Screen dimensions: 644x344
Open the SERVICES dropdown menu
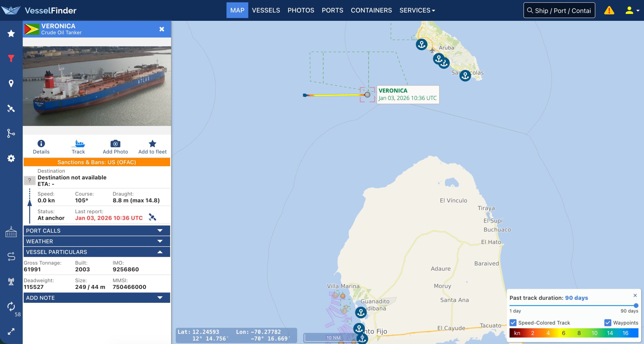pyautogui.click(x=417, y=10)
